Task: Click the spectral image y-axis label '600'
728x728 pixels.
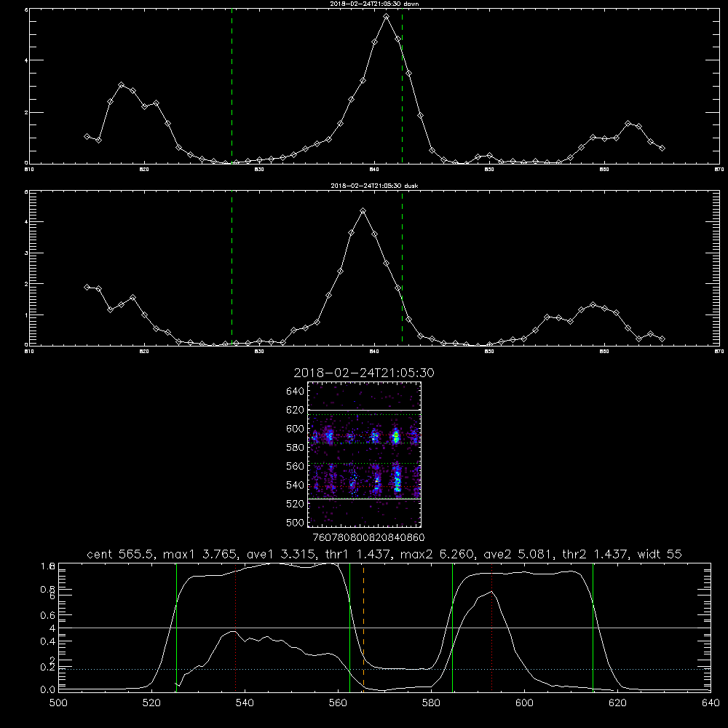Action: click(296, 429)
